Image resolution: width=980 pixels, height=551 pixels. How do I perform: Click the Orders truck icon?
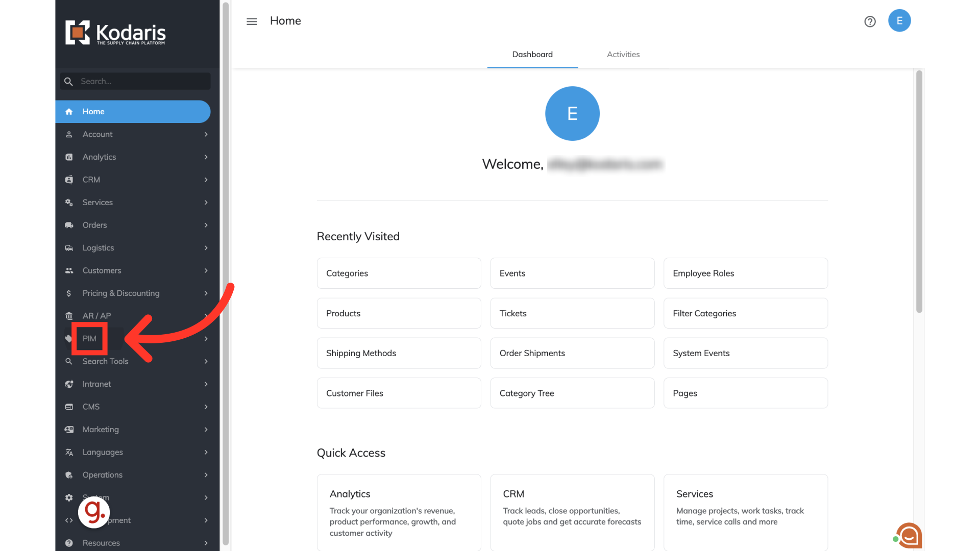pyautogui.click(x=69, y=225)
